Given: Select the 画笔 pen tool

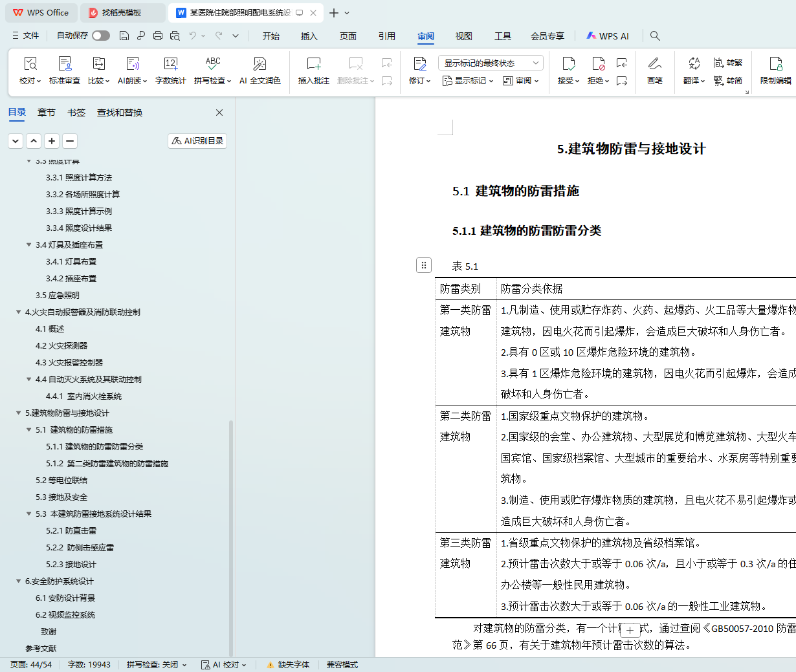Looking at the screenshot, I should (x=654, y=70).
